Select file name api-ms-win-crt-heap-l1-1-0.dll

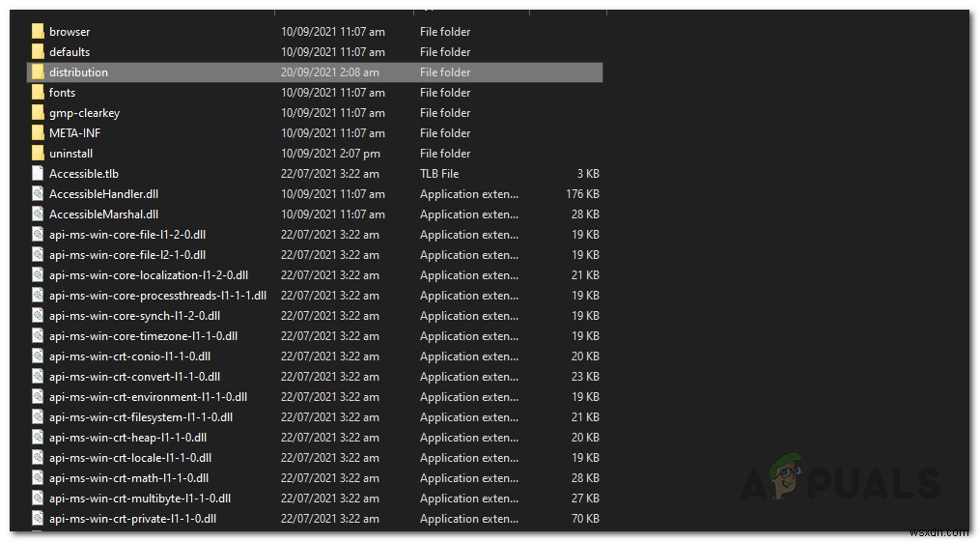(127, 438)
